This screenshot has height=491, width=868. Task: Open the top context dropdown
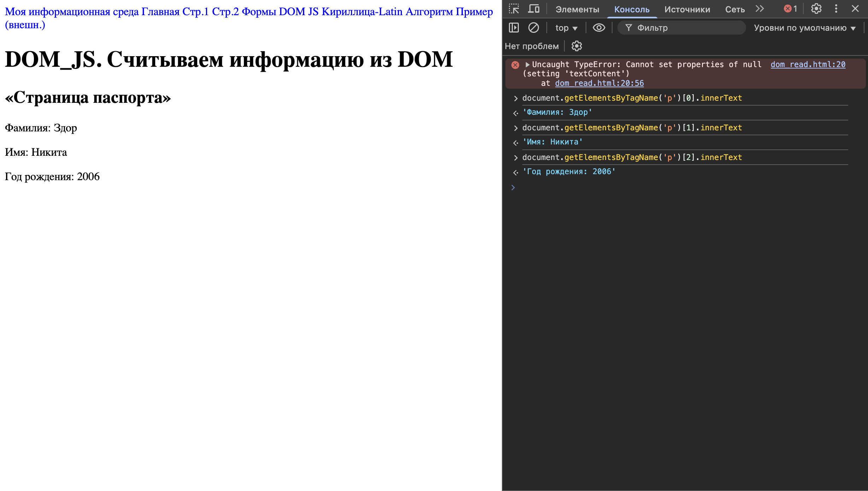click(x=566, y=28)
